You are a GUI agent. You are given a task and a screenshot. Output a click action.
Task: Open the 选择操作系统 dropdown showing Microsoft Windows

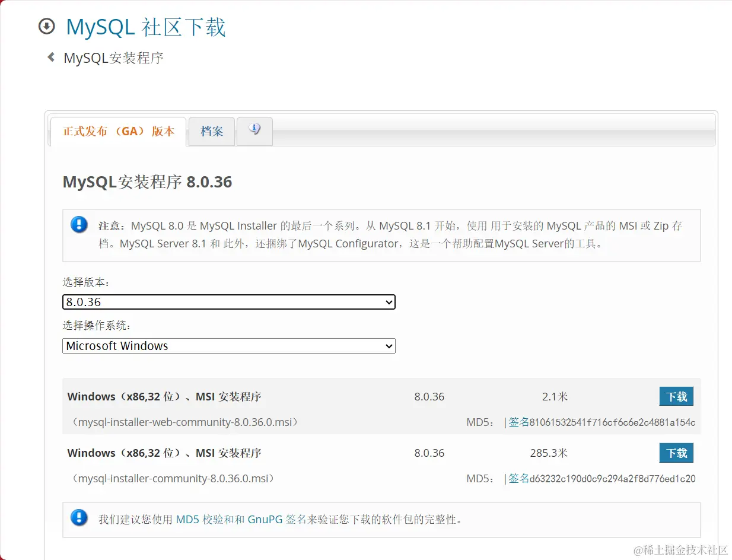pos(229,346)
